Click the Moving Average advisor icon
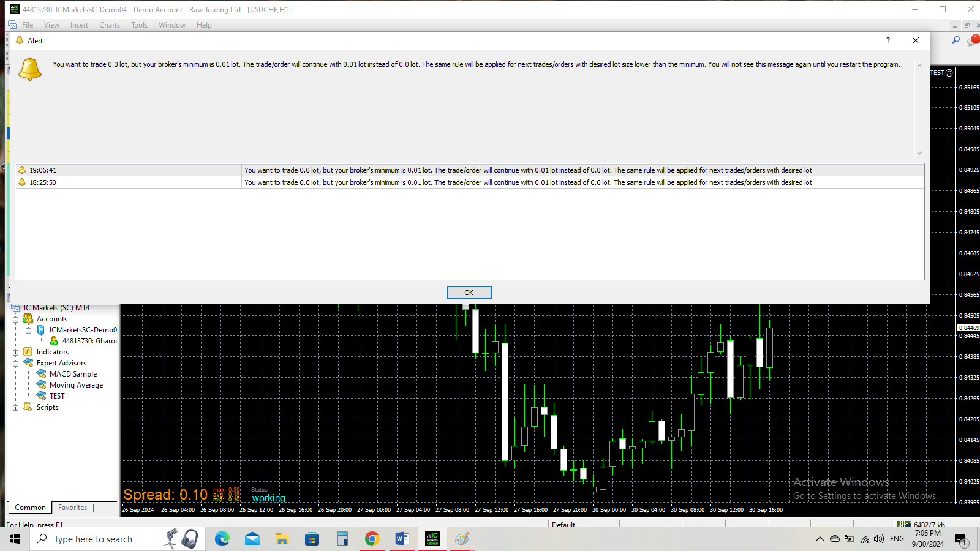 (41, 385)
